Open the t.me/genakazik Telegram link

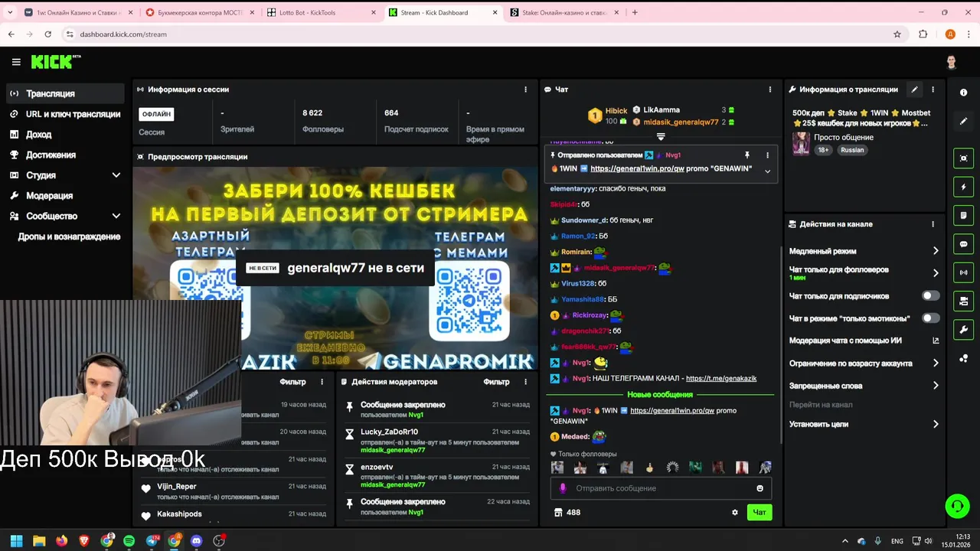tap(721, 379)
